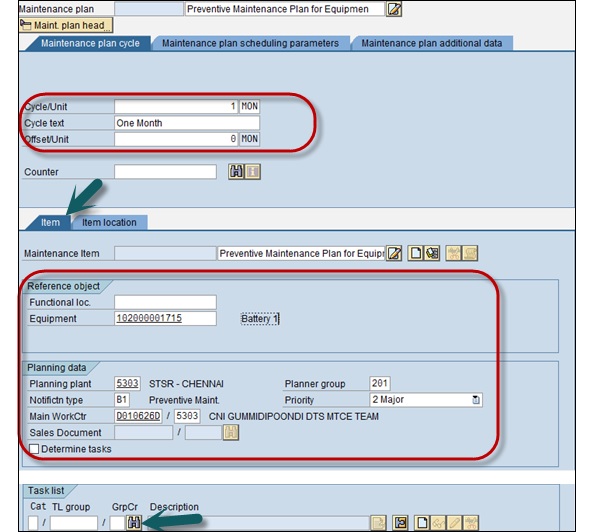Click the first greyed-out icon in Maintenance Item row

tap(453, 253)
